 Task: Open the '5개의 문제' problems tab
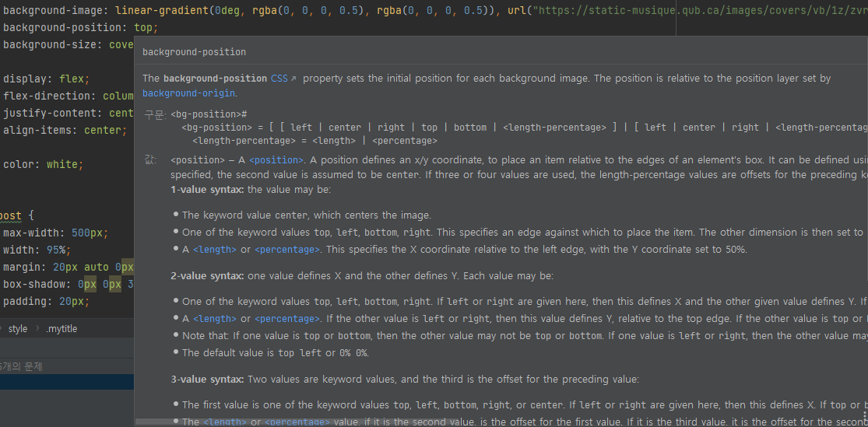click(x=21, y=366)
